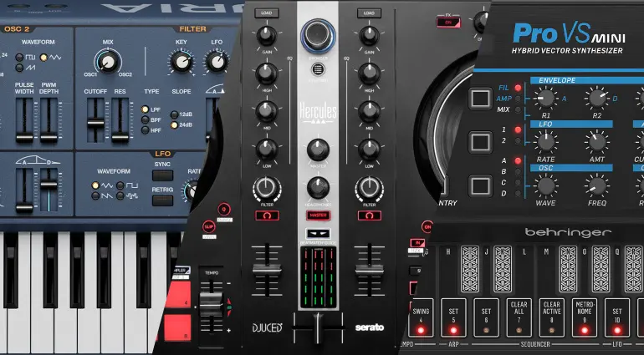Screen dimensions: 644x355
Task: Click the left channel volume fader
Action: (x=267, y=269)
